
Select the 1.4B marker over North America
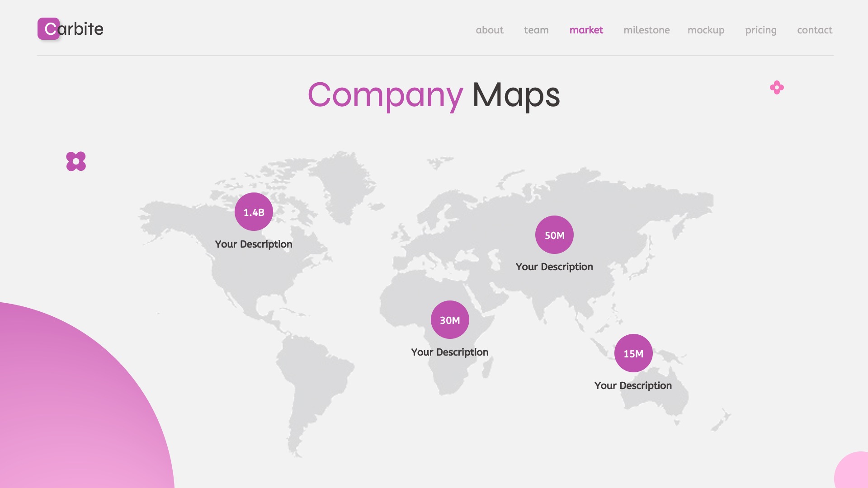pyautogui.click(x=254, y=211)
